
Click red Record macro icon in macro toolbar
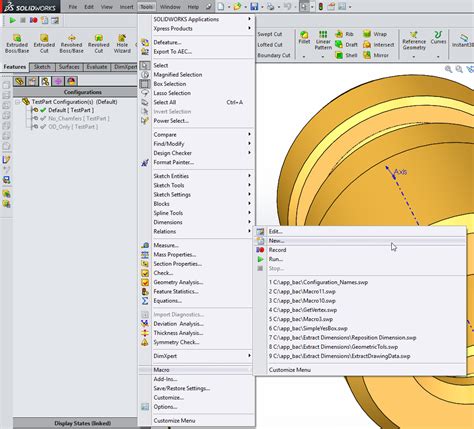pyautogui.click(x=33, y=20)
